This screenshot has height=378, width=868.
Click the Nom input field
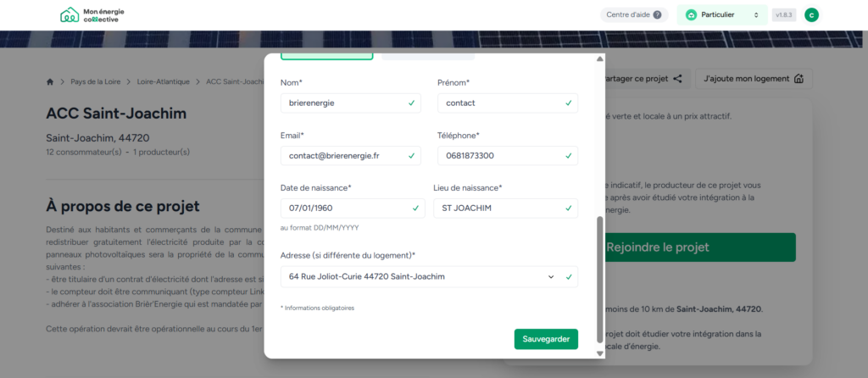[342, 103]
